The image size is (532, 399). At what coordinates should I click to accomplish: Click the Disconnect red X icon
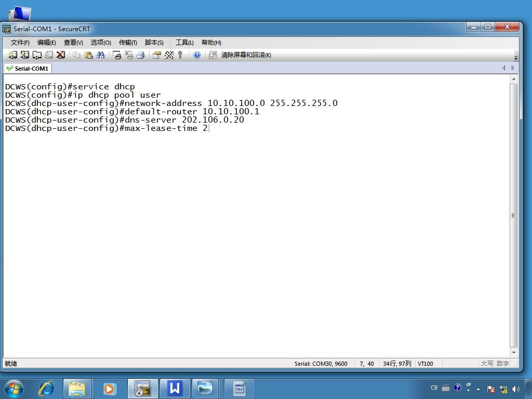[x=61, y=55]
